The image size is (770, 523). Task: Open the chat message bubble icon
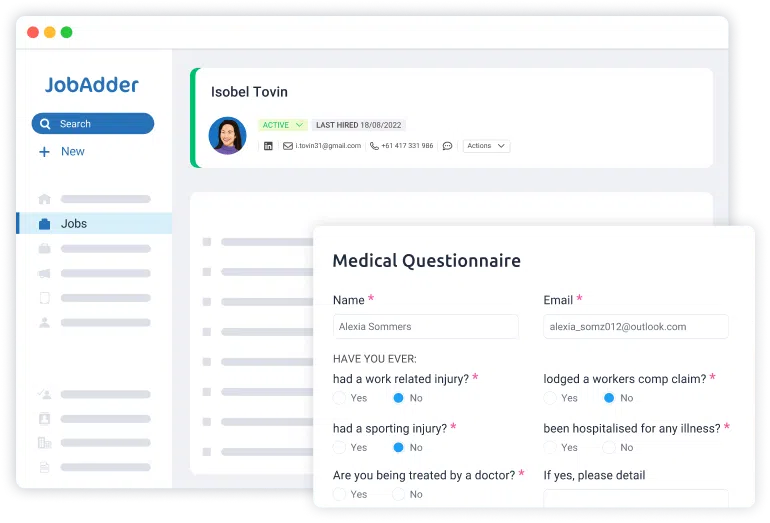pos(447,146)
